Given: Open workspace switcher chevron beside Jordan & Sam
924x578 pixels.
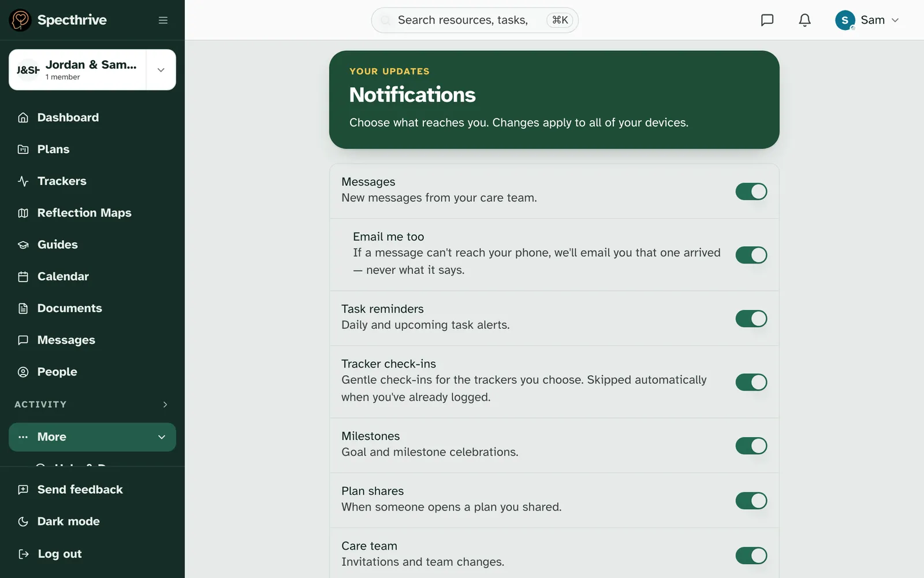Looking at the screenshot, I should pos(161,70).
